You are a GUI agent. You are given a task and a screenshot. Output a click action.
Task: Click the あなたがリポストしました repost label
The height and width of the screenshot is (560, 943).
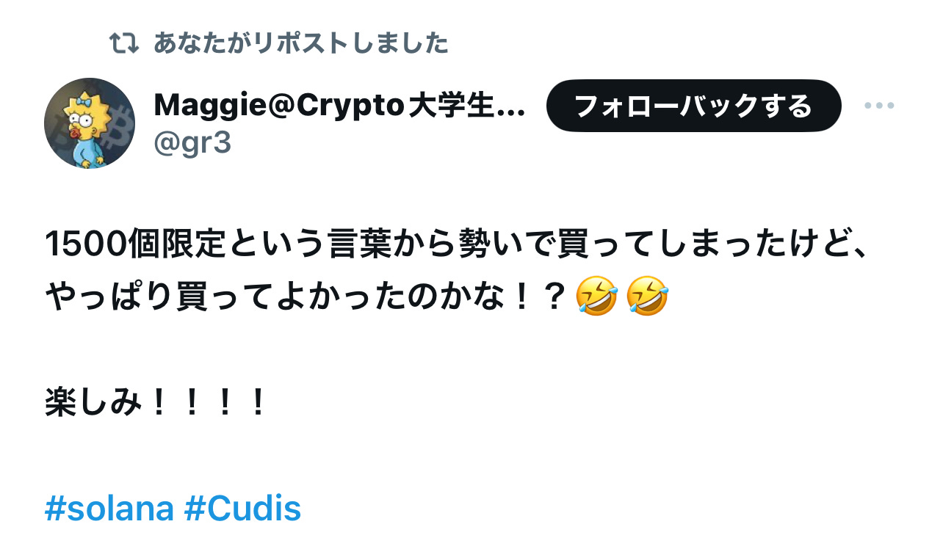click(300, 43)
